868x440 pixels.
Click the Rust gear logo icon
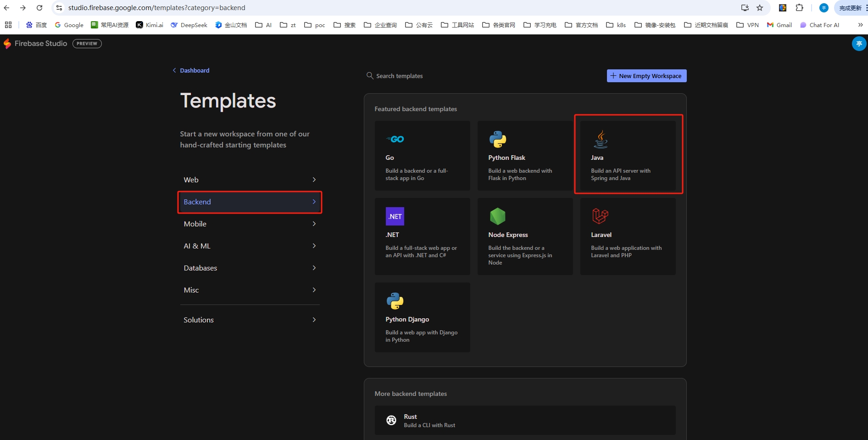click(x=391, y=420)
